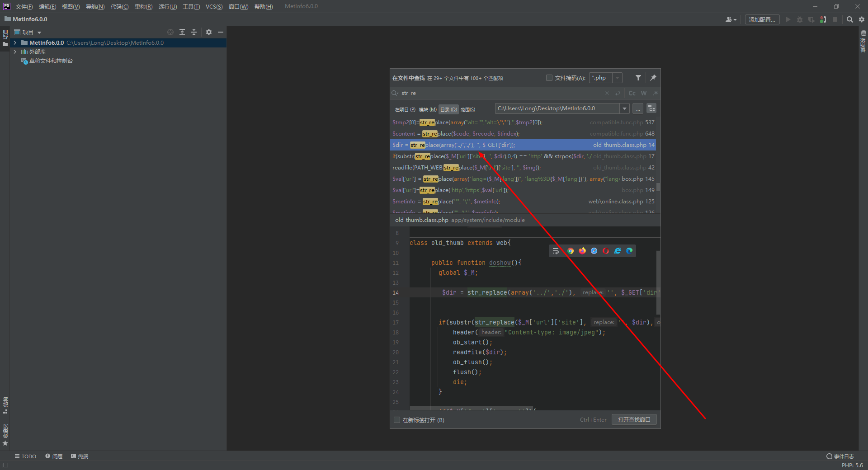The width and height of the screenshot is (868, 470).
Task: Click the directory tree recursive icon
Action: coord(651,108)
